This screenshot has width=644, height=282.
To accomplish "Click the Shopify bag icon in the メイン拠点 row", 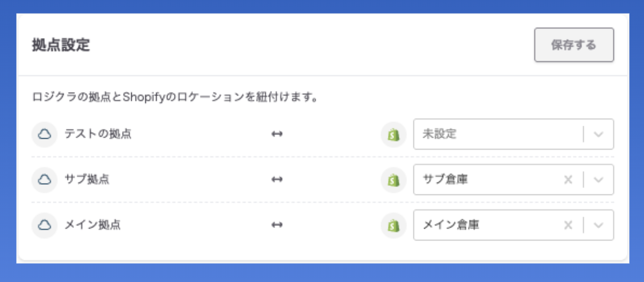I will coord(394,226).
